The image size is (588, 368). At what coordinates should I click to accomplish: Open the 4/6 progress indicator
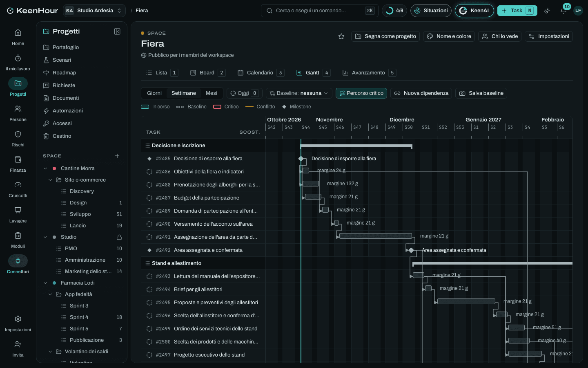[394, 11]
